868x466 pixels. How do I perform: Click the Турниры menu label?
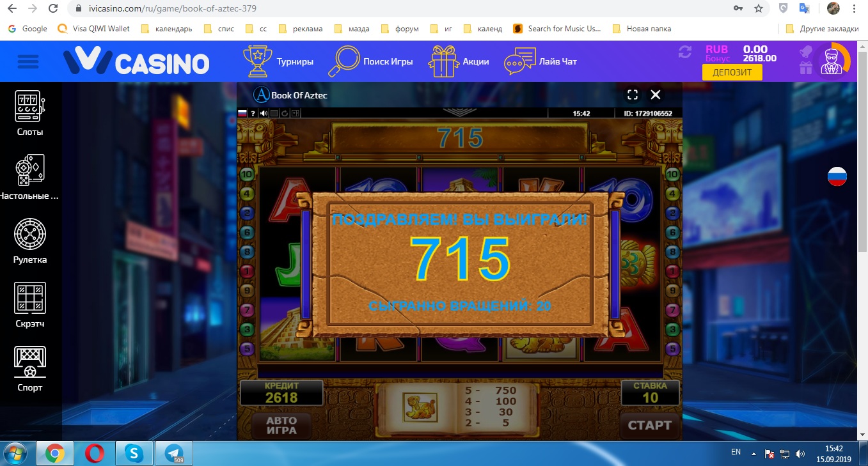pyautogui.click(x=295, y=62)
